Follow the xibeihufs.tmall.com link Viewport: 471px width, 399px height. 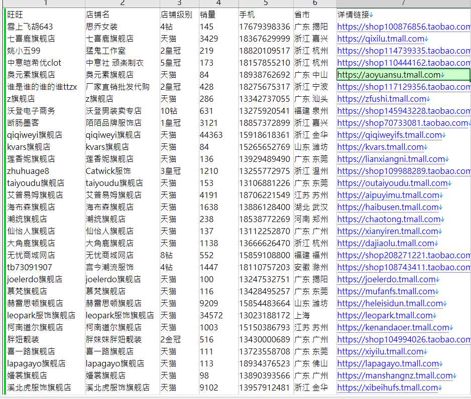[x=389, y=388]
